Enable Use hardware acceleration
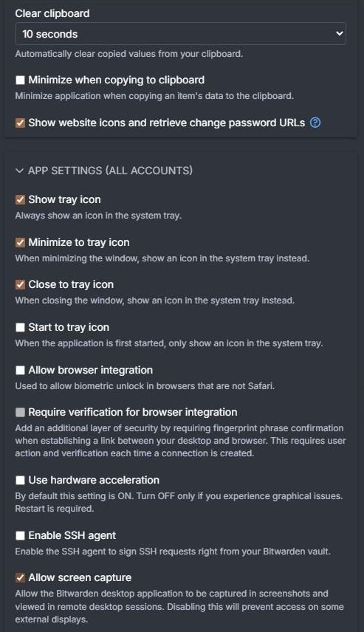 point(20,480)
